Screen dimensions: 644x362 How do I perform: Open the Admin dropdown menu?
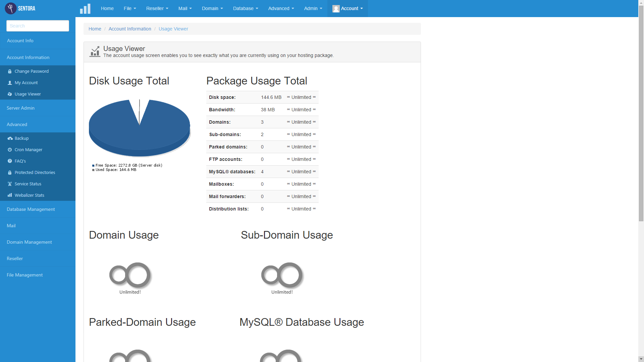click(x=313, y=8)
